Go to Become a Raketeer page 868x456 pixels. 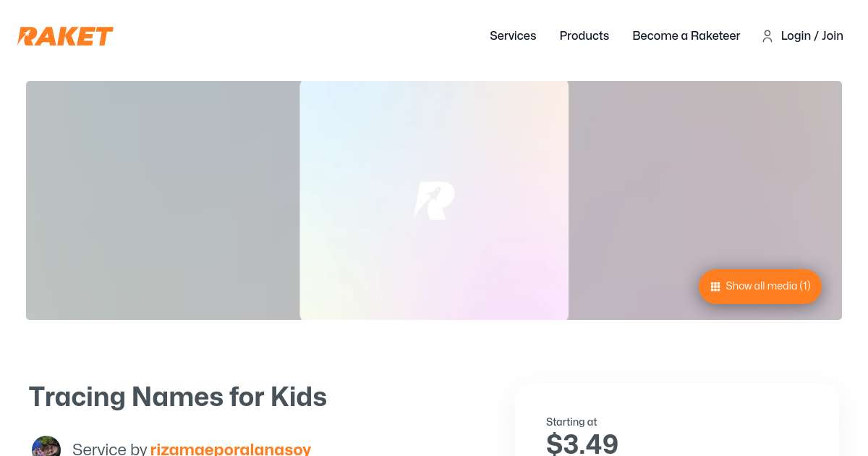tap(686, 35)
